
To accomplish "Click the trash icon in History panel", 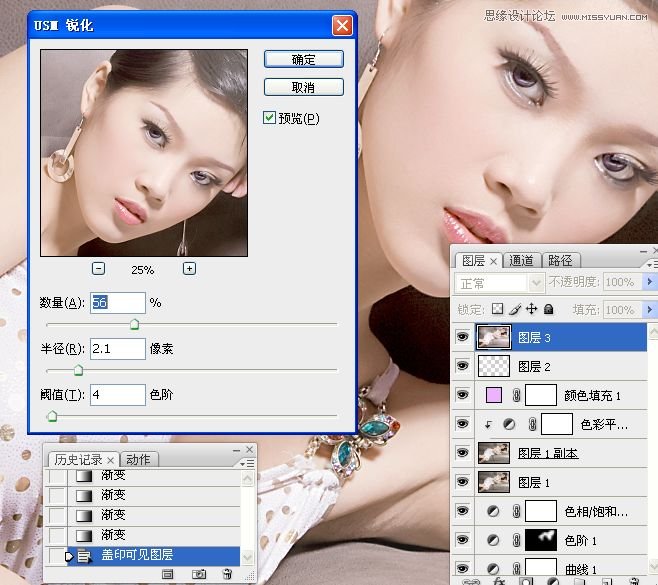I will (x=227, y=574).
